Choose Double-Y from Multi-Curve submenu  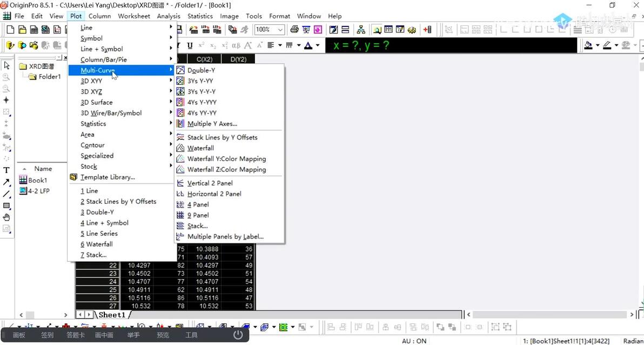pyautogui.click(x=230, y=70)
